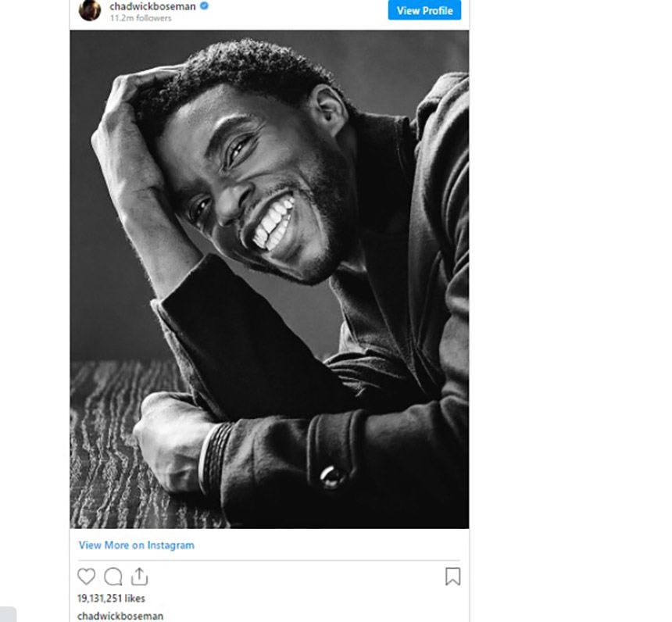Viewport: 672px width, 622px height.
Task: Click the share arrow icon
Action: click(x=139, y=577)
